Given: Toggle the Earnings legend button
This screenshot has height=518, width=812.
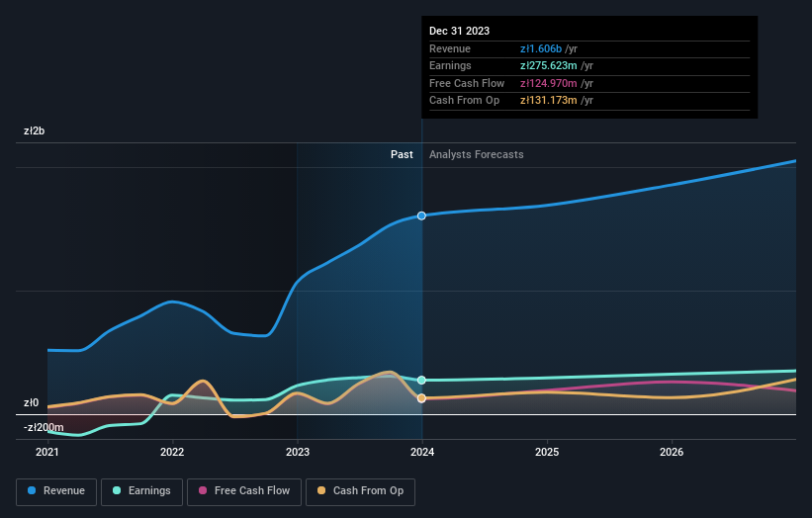Looking at the screenshot, I should (x=141, y=491).
